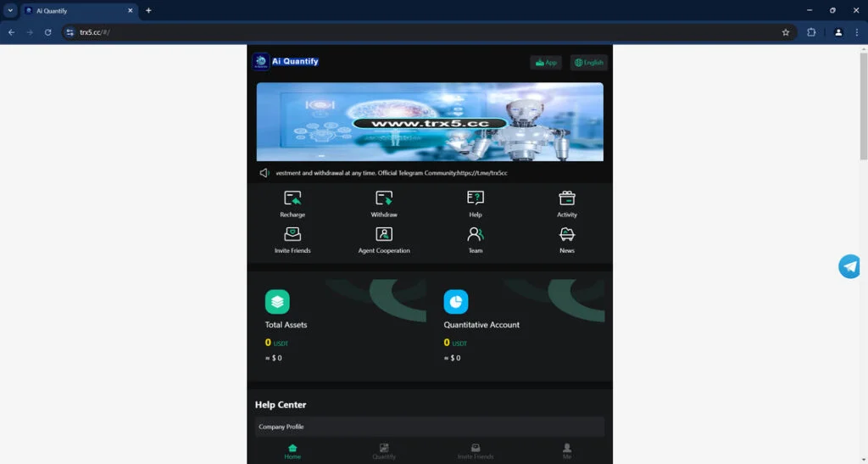
Task: Click the floating Telegram icon
Action: coord(849,266)
